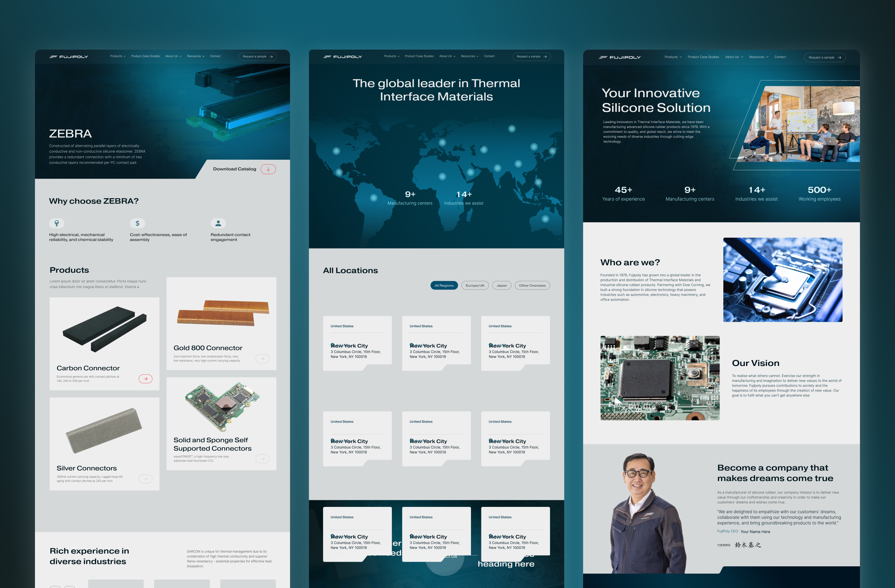
Task: Click the '500+' working employees stat
Action: [x=819, y=194]
